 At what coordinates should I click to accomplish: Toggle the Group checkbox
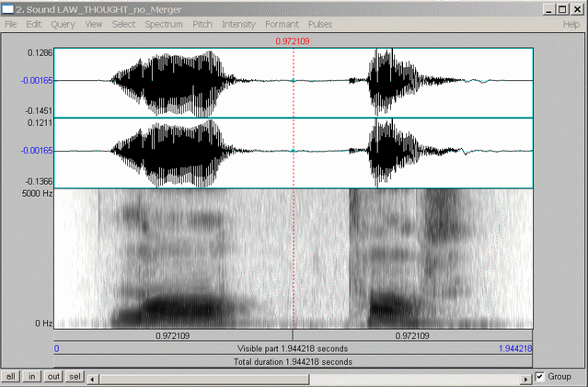pyautogui.click(x=540, y=377)
